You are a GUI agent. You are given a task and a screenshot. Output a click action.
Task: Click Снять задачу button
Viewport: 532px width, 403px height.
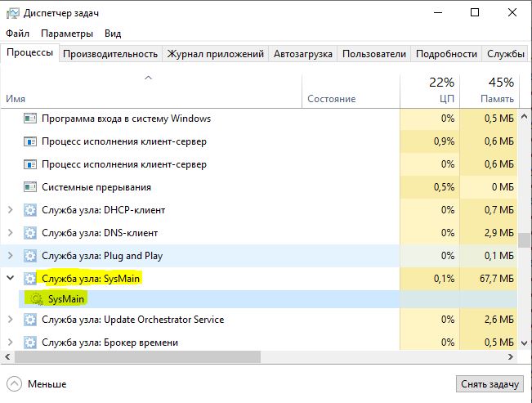pyautogui.click(x=490, y=384)
